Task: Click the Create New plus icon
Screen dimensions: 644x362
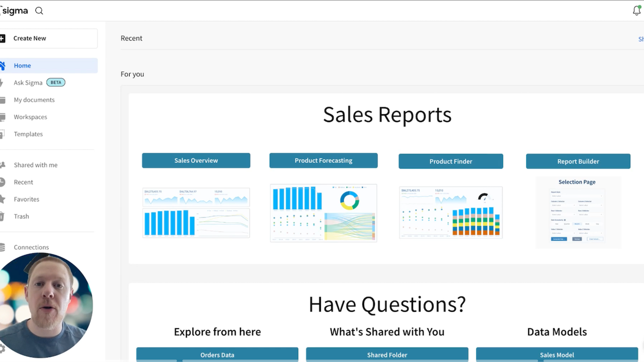Action: pos(3,38)
